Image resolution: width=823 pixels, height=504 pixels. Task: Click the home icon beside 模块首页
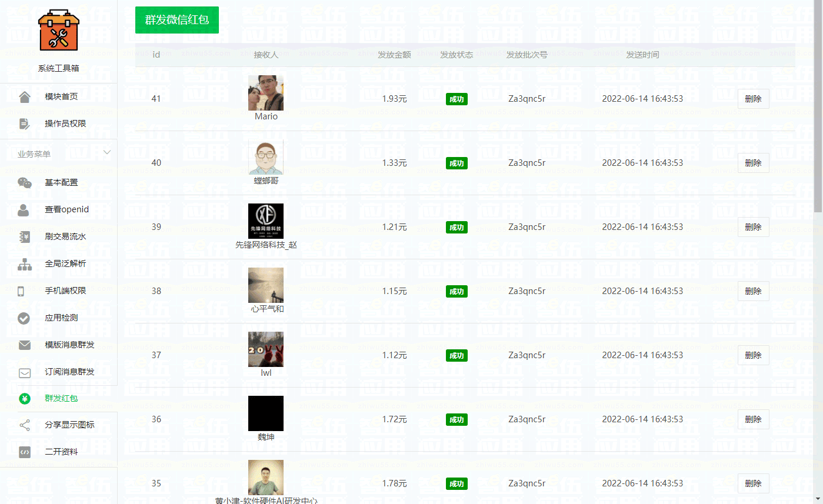click(24, 97)
